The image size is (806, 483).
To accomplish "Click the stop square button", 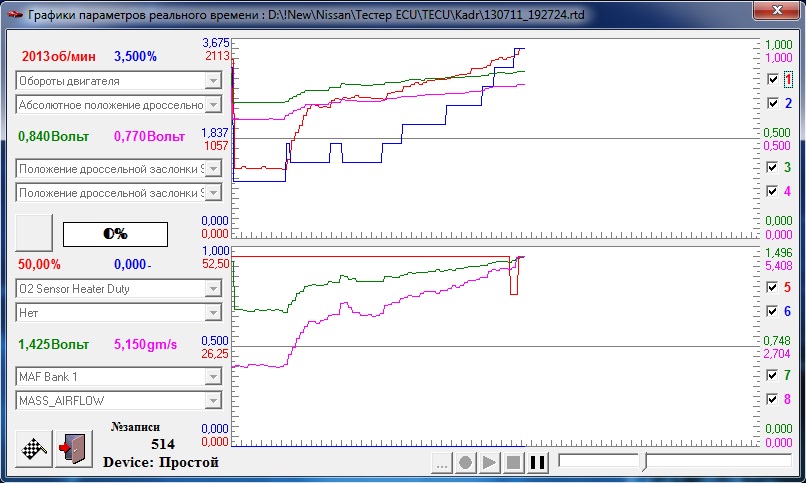I will 514,462.
